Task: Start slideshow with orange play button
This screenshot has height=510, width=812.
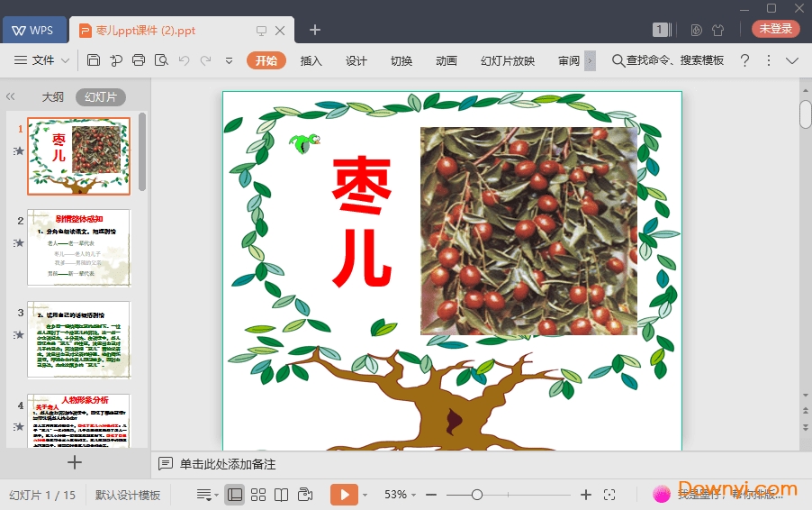Action: tap(344, 495)
